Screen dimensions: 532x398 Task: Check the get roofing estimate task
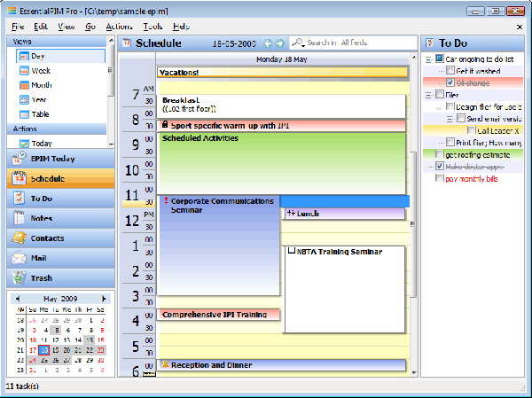pyautogui.click(x=440, y=154)
